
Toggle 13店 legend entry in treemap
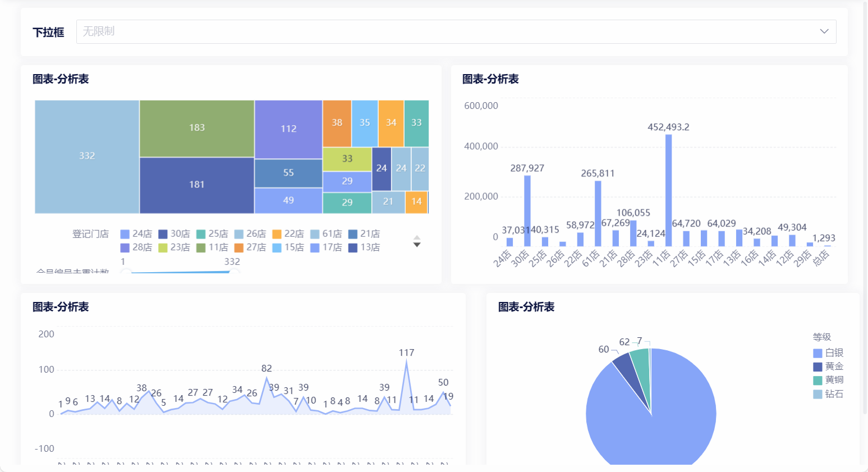coord(364,248)
